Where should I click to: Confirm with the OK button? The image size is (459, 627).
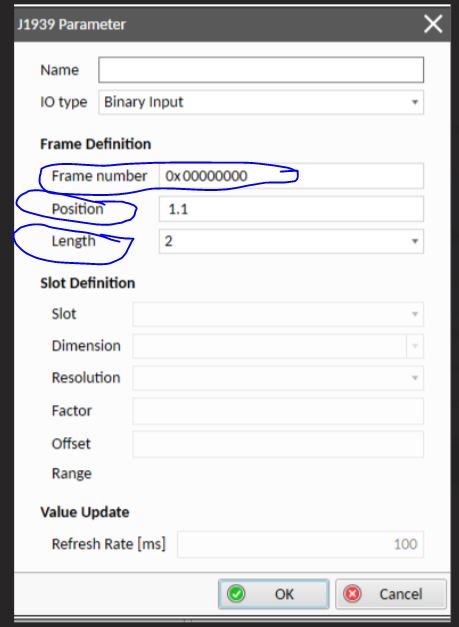pos(273,594)
